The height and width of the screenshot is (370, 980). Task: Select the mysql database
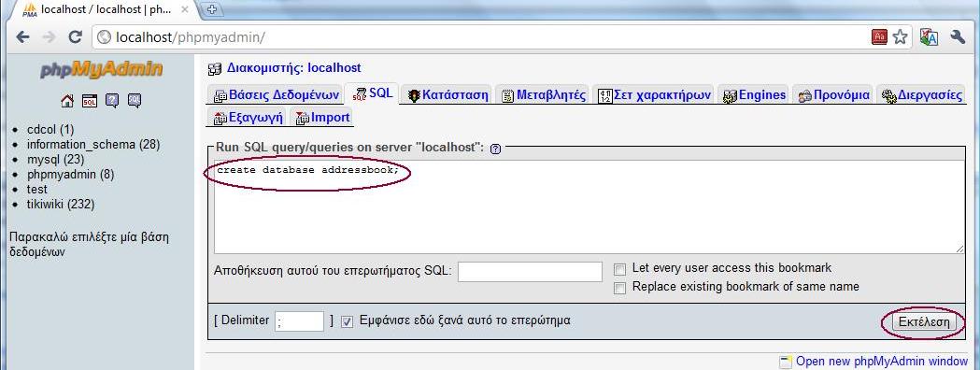56,160
